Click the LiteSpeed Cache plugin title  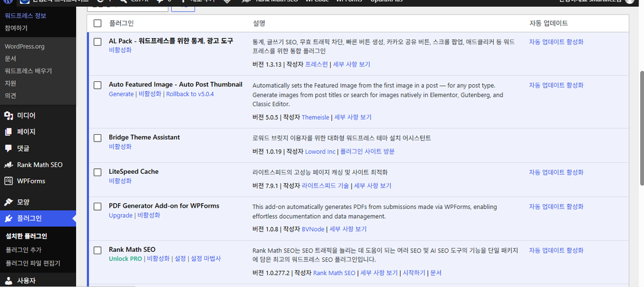(133, 171)
